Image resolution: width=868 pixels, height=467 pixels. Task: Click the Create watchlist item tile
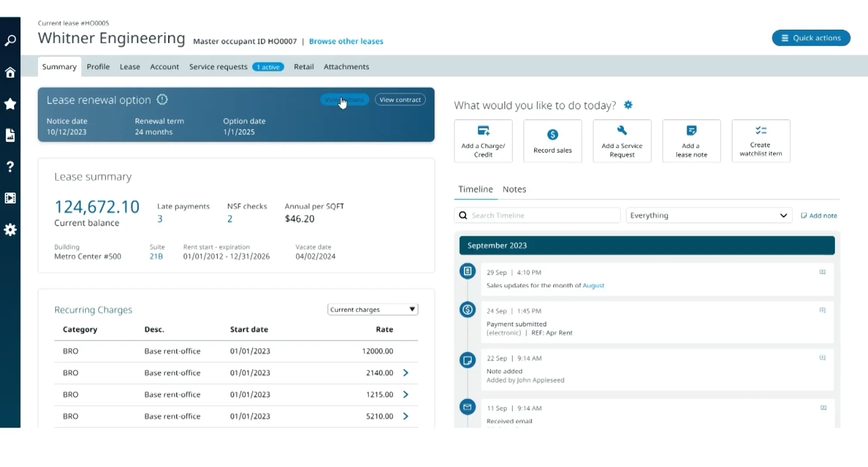coord(761,141)
